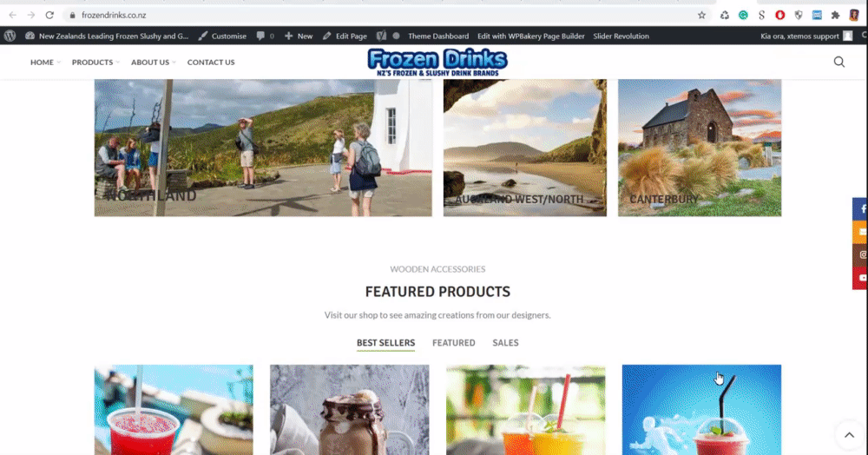868x455 pixels.
Task: Switch to the SALES tab
Action: tap(505, 343)
